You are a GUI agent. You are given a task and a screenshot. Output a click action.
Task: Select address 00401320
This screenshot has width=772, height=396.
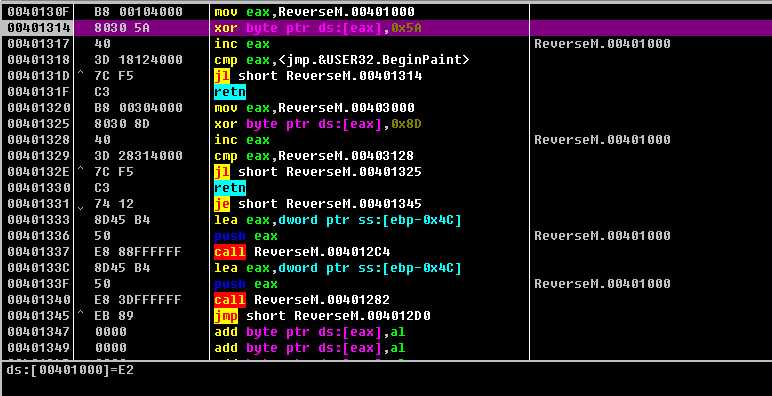(x=39, y=108)
